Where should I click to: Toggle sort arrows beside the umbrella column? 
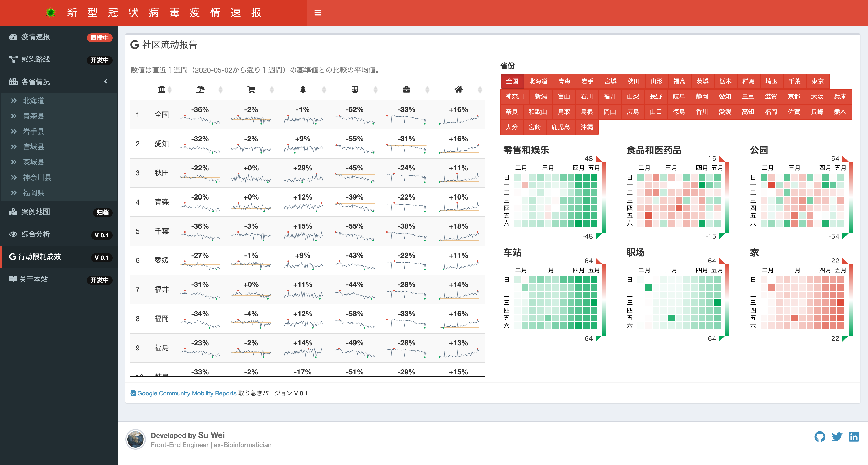(221, 90)
